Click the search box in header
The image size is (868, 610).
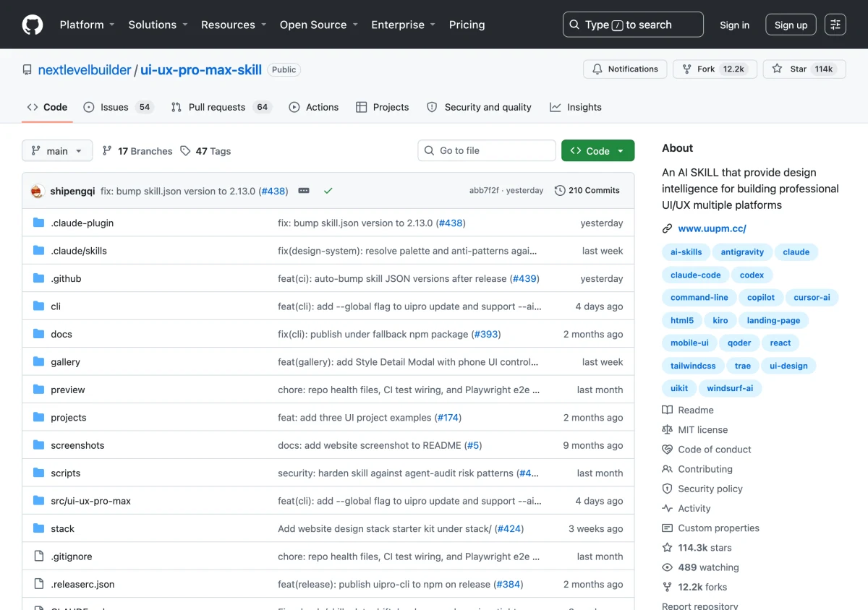[x=633, y=25]
